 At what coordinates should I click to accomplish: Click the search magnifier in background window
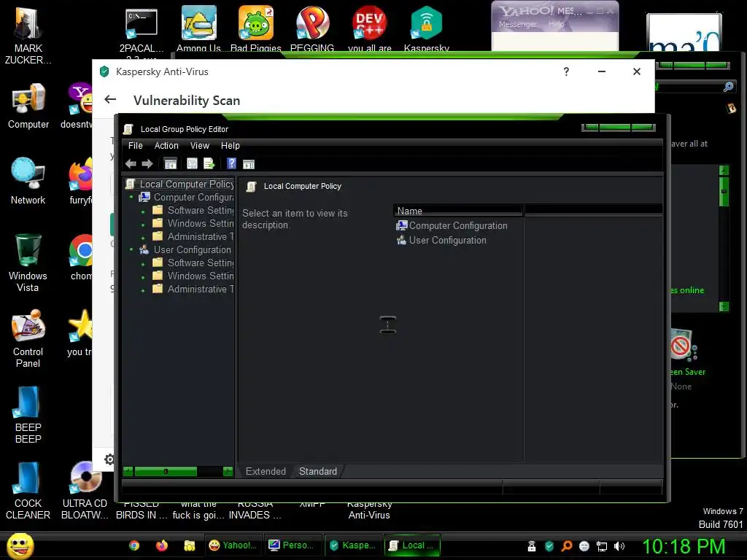click(x=729, y=87)
